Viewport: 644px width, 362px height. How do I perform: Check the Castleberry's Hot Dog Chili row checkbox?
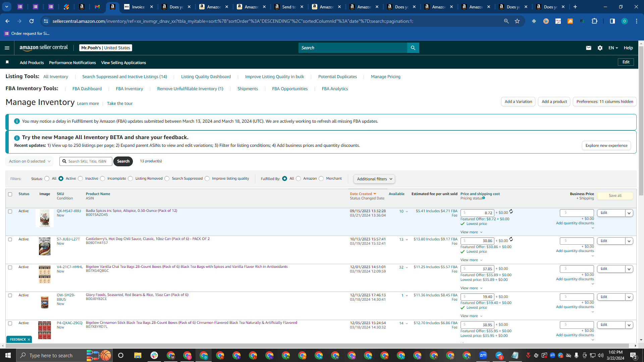coord(10,240)
